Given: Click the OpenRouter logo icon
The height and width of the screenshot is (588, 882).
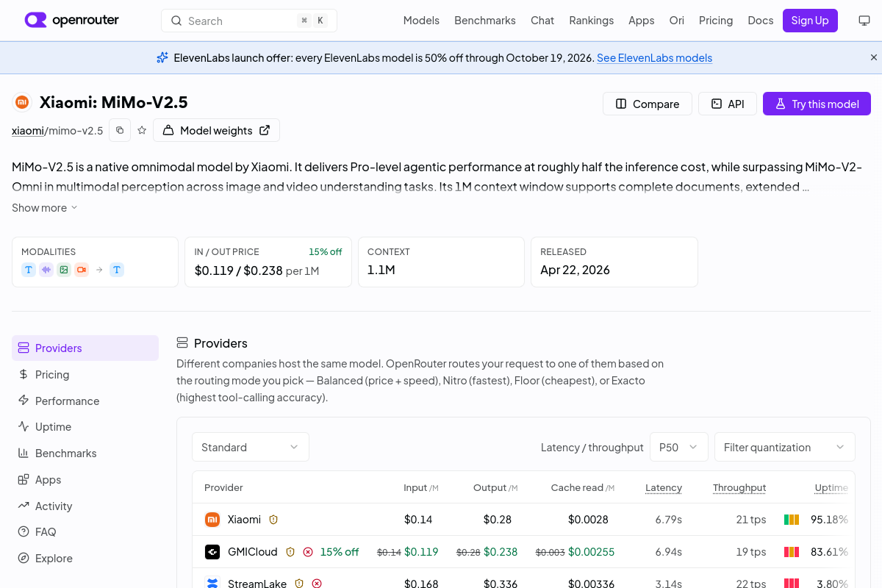Looking at the screenshot, I should (35, 21).
